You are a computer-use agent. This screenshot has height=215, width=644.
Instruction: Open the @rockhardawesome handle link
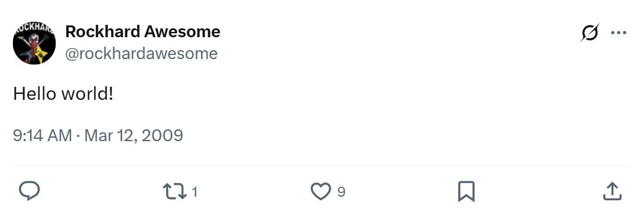pos(141,53)
